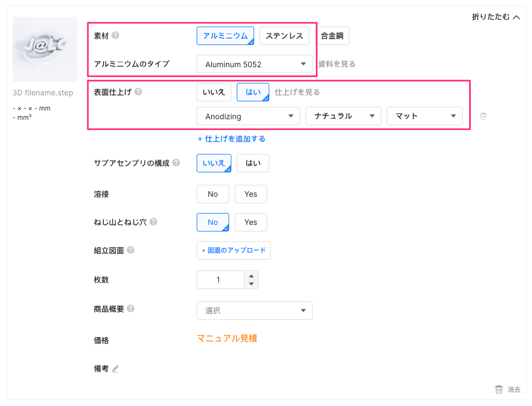Click the + 図面のアップロード button

click(233, 250)
